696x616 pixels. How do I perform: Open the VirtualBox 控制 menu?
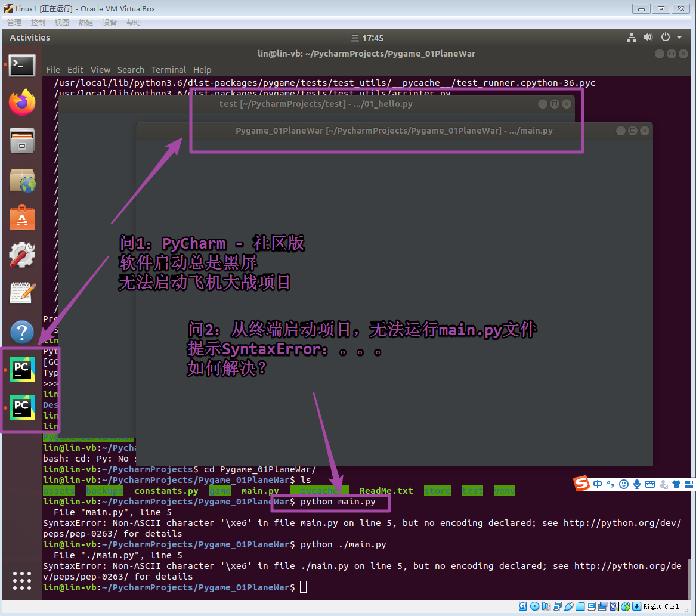click(38, 22)
